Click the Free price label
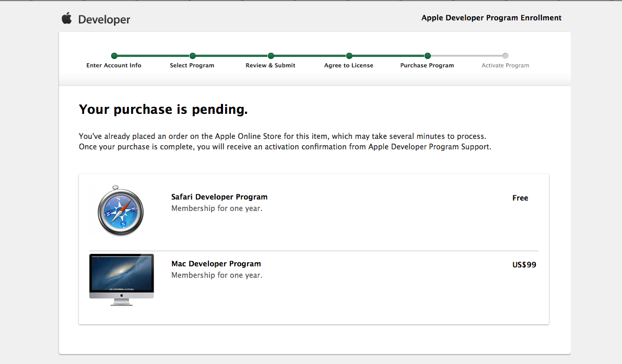Image resolution: width=622 pixels, height=364 pixels. pos(520,198)
